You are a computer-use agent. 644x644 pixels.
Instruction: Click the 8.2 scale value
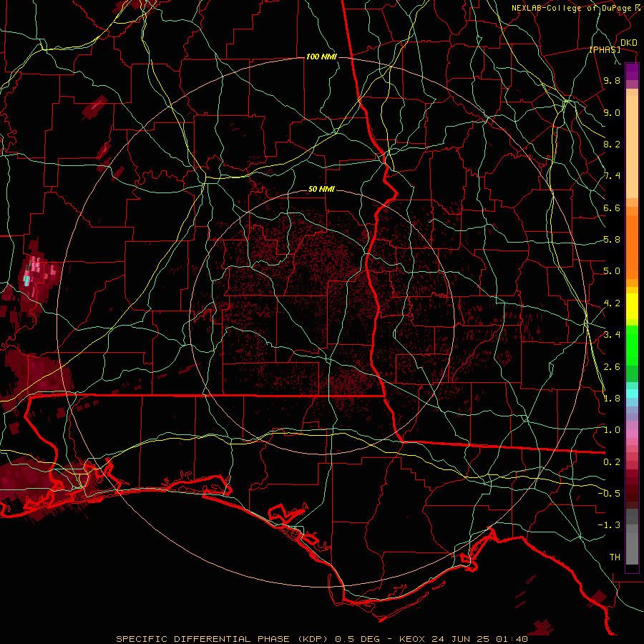click(612, 144)
